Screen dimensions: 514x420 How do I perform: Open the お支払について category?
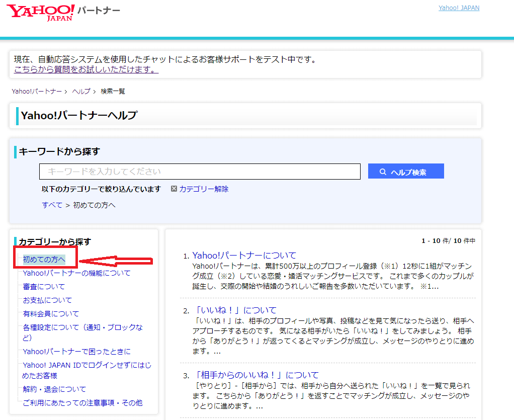[x=47, y=300]
